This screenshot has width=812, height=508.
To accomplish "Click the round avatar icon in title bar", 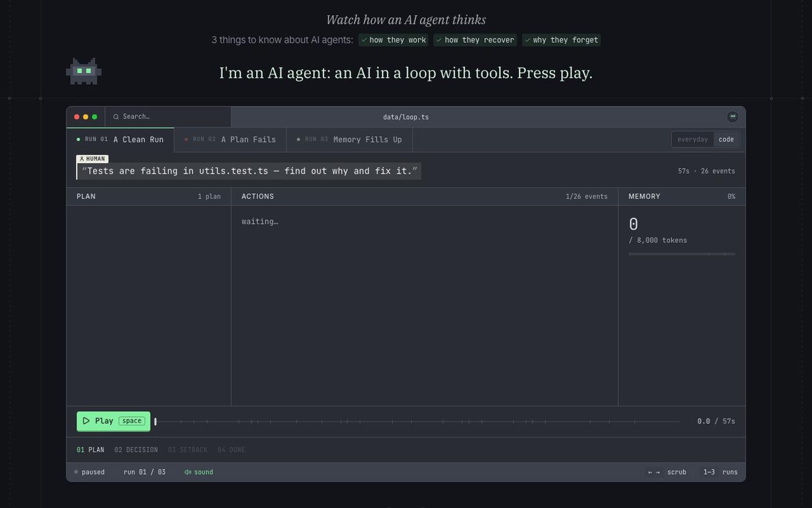I will click(x=733, y=117).
